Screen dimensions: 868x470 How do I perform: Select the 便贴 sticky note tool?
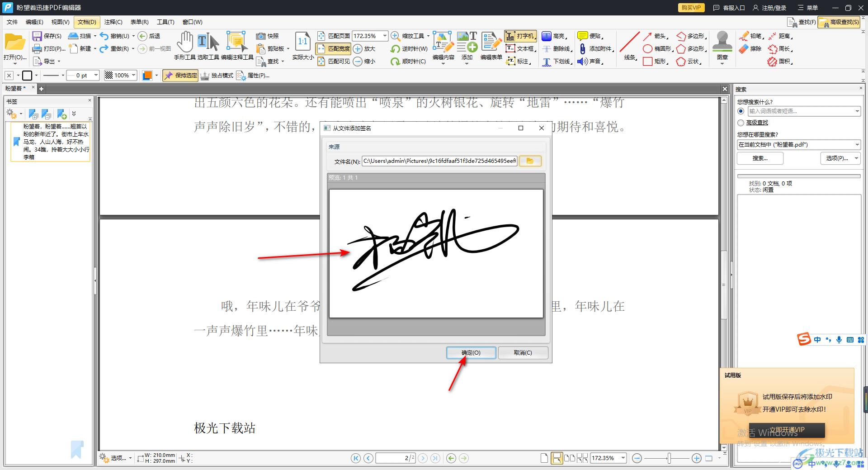(590, 36)
